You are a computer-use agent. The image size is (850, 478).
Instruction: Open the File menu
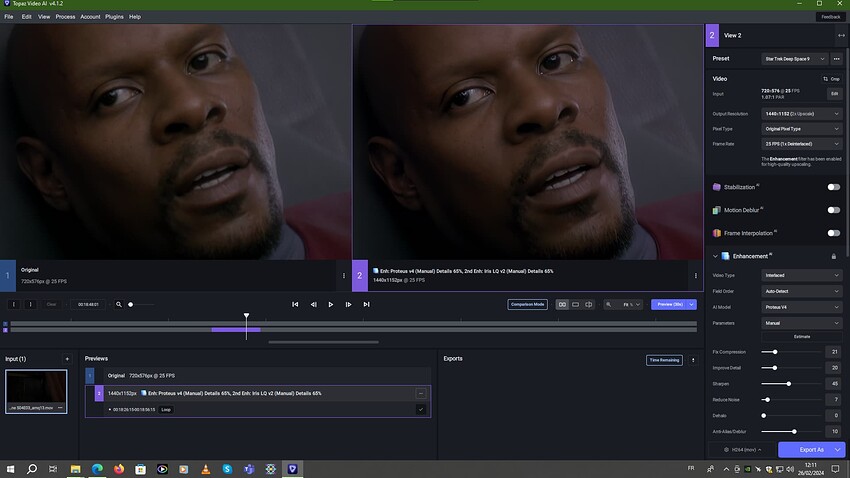click(9, 17)
